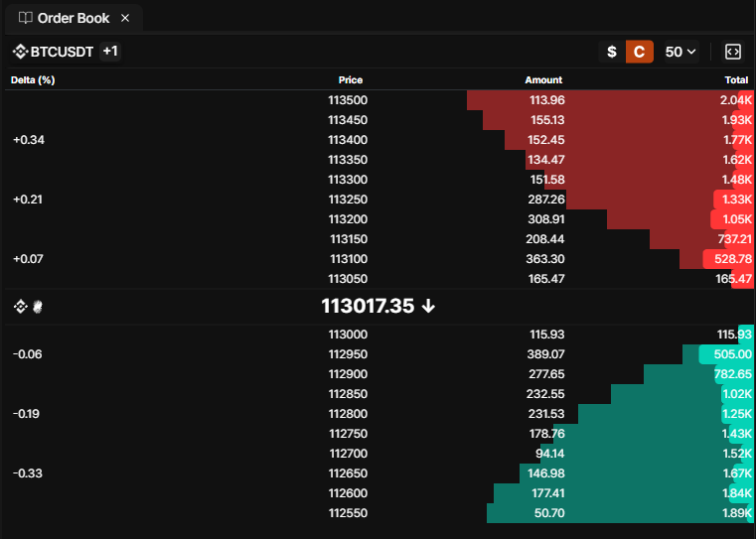This screenshot has height=539, width=756.
Task: Select the 112950 bid price row
Action: [x=348, y=354]
